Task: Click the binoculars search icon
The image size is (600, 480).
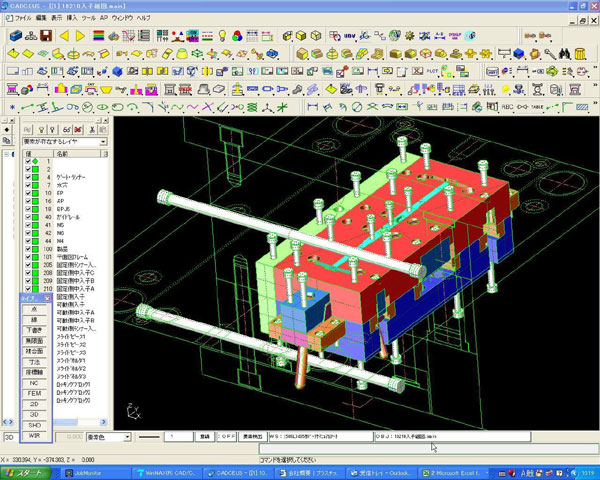Action: (564, 53)
